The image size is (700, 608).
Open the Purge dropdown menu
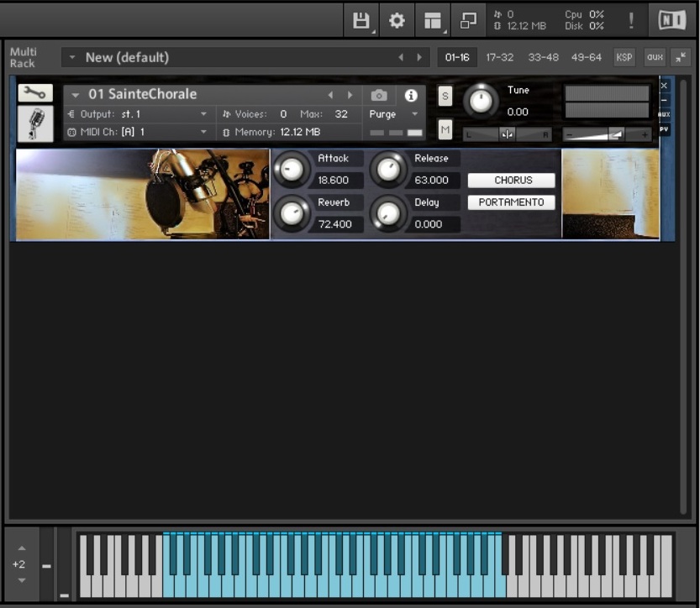coord(415,114)
